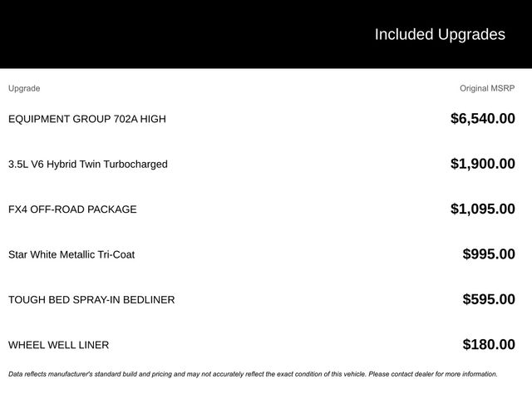Image resolution: width=532 pixels, height=399 pixels.
Task: Select the Upgrade column header
Action: click(x=24, y=88)
